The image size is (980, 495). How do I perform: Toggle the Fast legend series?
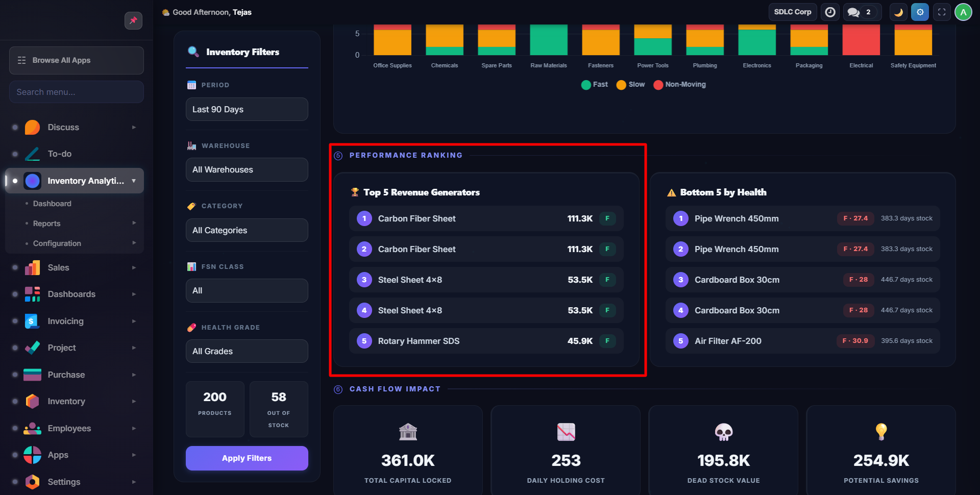click(595, 85)
